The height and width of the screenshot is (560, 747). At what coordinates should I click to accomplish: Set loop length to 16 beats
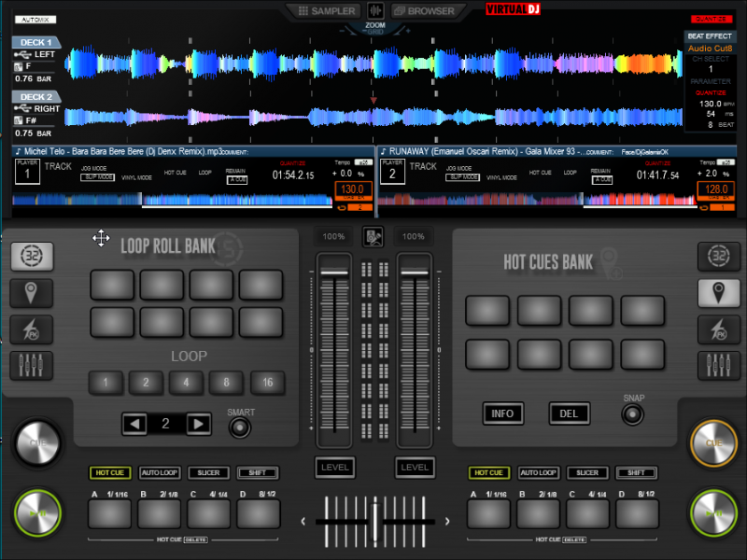pyautogui.click(x=268, y=383)
